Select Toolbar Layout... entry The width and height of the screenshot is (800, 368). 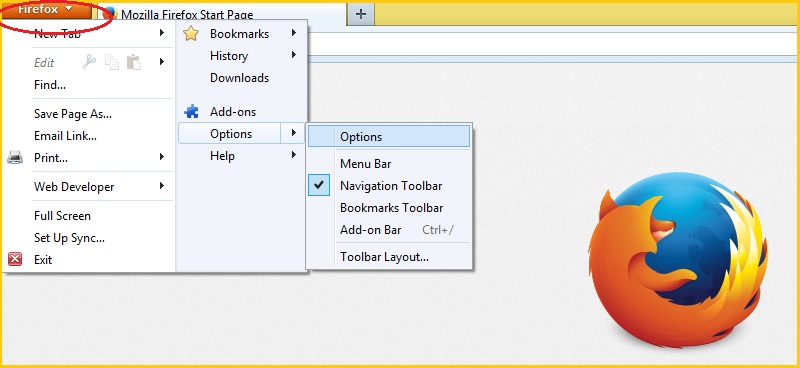[389, 257]
